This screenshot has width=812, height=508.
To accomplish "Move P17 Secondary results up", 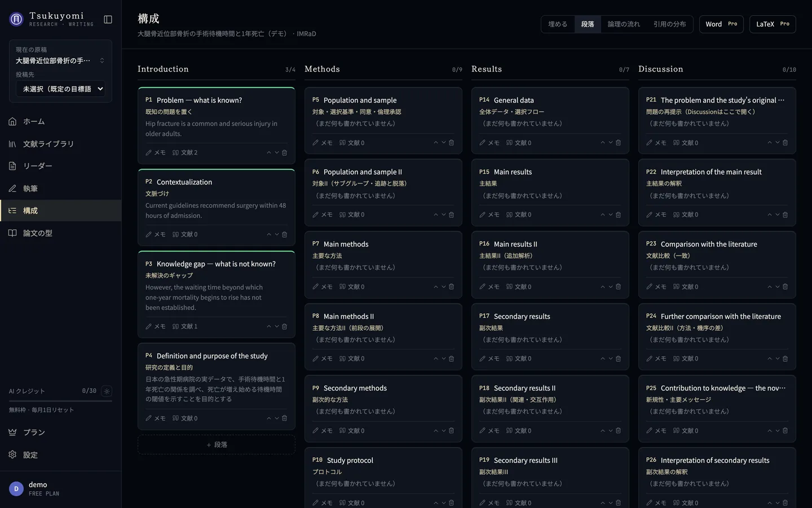I will 603,358.
